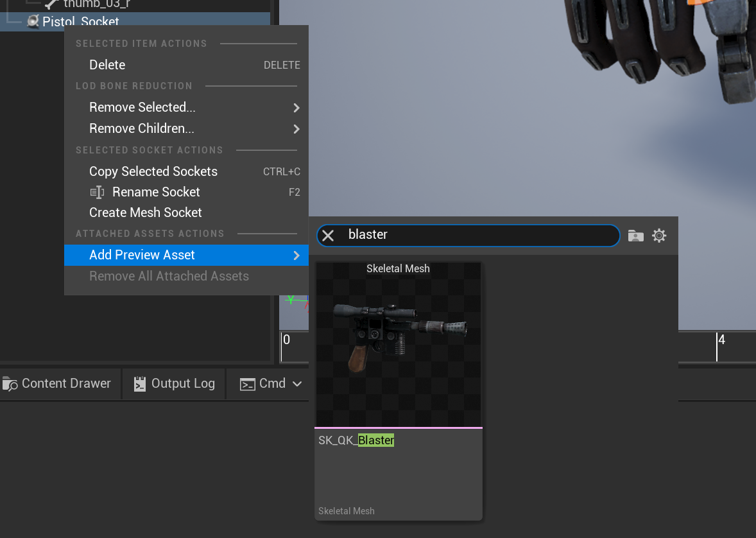Click the Add Preview Asset chevron
This screenshot has height=538, width=756.
point(296,256)
